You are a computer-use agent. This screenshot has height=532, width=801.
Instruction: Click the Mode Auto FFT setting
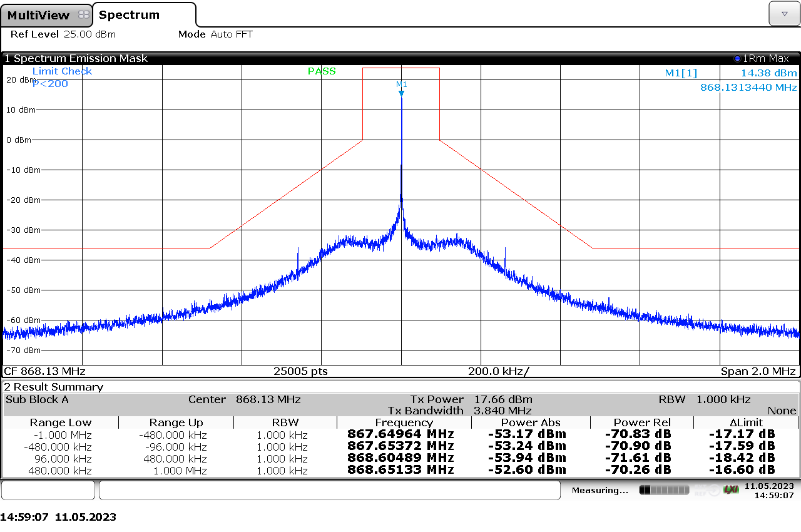pos(215,34)
